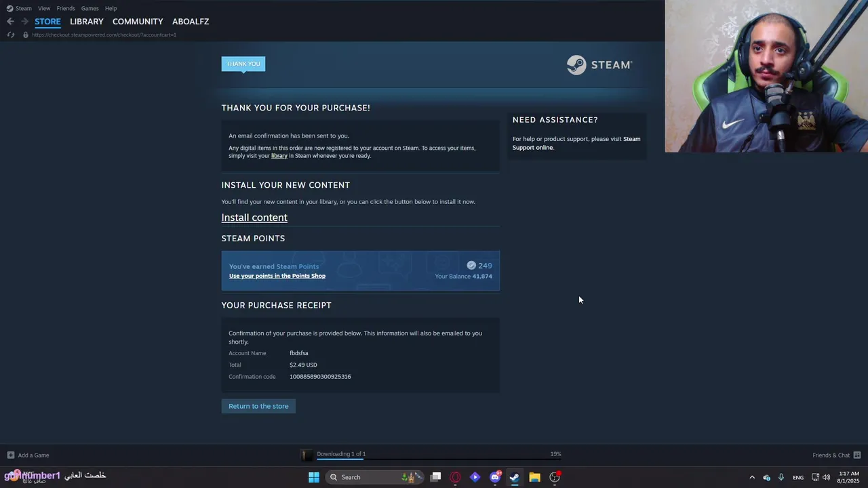Launch Opera browser from the taskbar
Viewport: 868px width, 488px height.
click(x=455, y=477)
